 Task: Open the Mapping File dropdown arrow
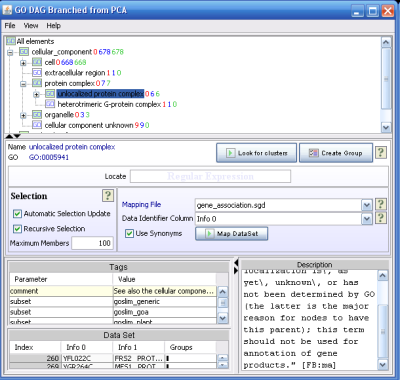[x=367, y=205]
